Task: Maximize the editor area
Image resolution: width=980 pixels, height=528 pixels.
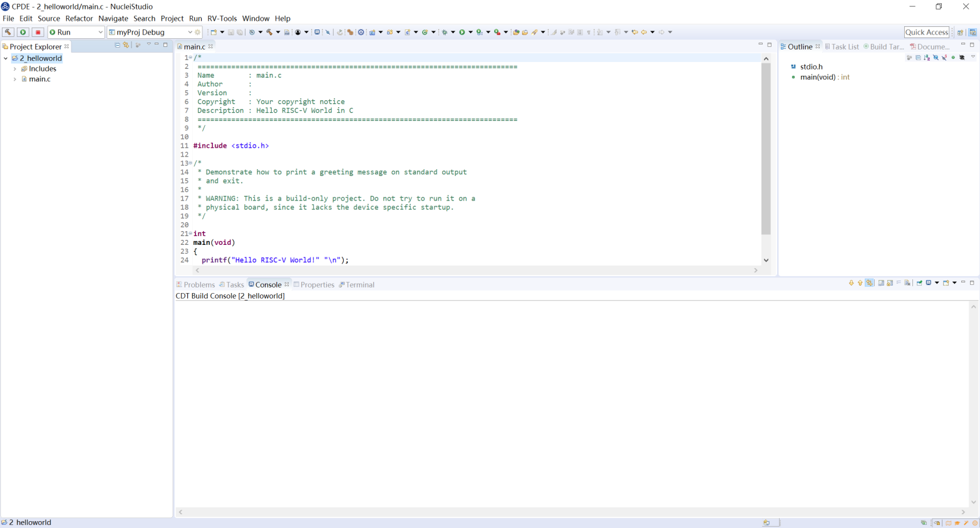Action: (770, 44)
